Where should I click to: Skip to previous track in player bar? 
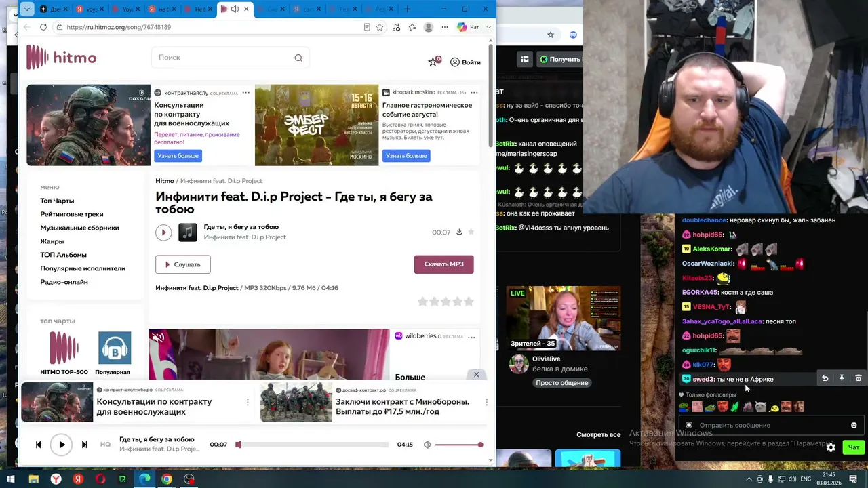coord(38,445)
